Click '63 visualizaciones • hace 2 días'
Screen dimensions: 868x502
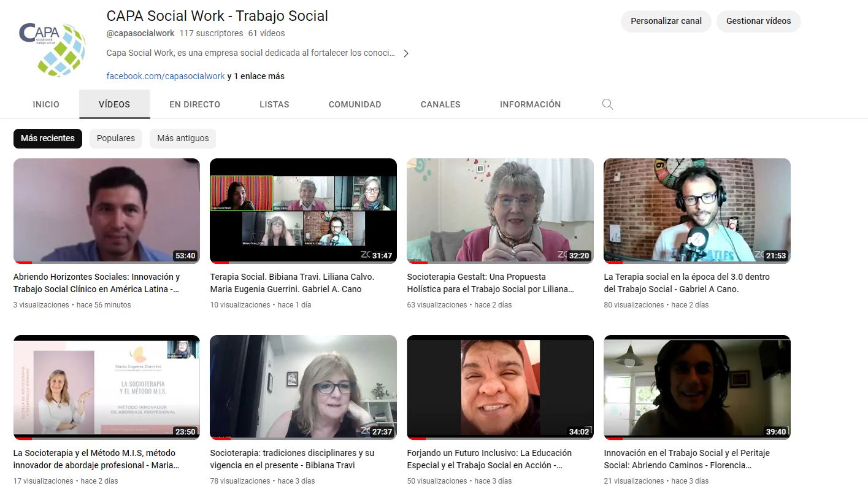[x=459, y=305]
